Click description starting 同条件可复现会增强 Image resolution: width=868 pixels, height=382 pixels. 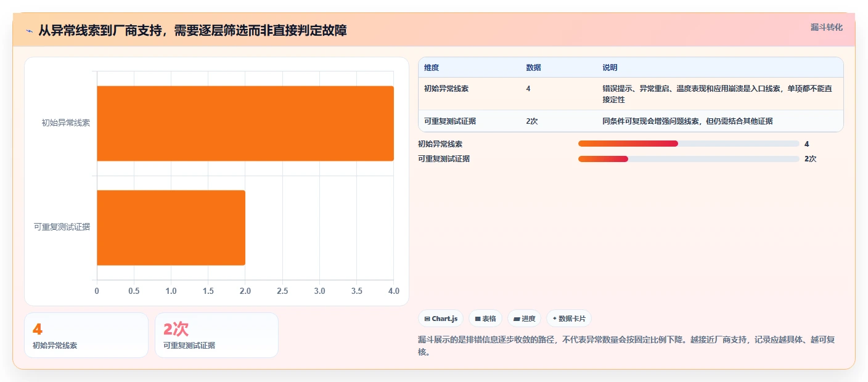[x=687, y=121]
